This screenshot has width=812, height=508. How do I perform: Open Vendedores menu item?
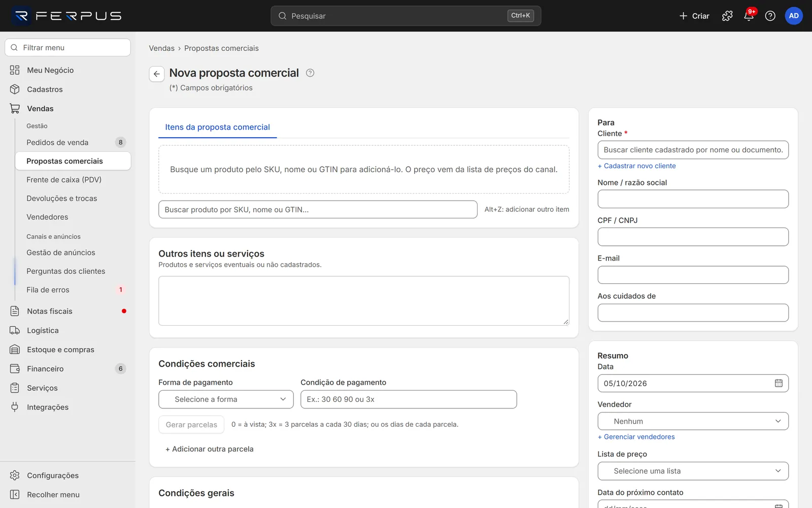pyautogui.click(x=73, y=217)
